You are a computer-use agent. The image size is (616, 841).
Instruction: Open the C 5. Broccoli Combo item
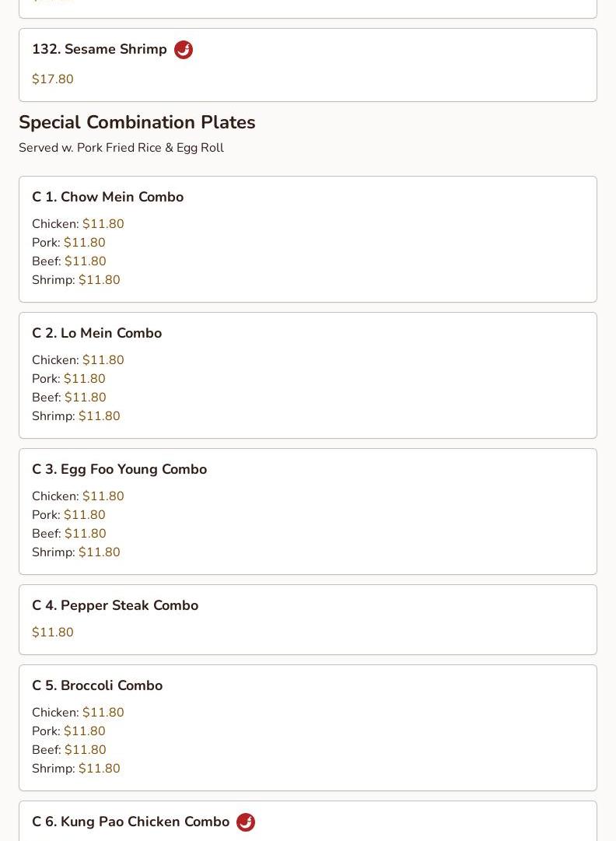pyautogui.click(x=97, y=685)
